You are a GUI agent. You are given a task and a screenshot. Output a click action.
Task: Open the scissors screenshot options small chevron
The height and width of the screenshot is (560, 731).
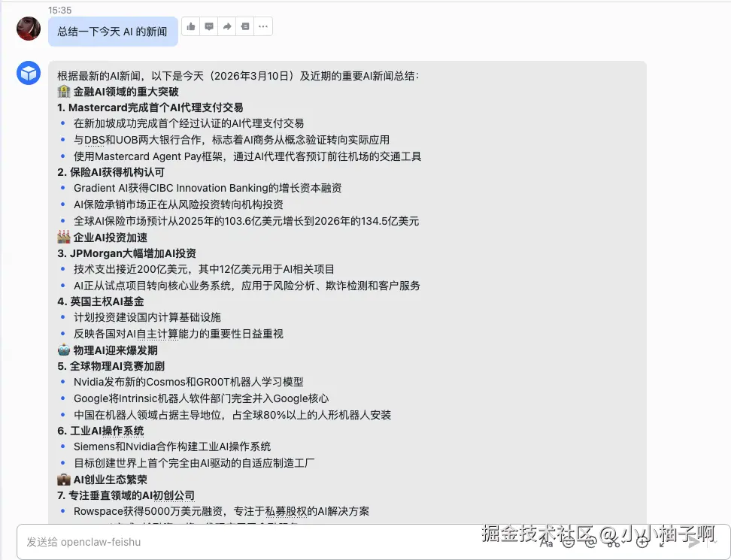pos(623,542)
